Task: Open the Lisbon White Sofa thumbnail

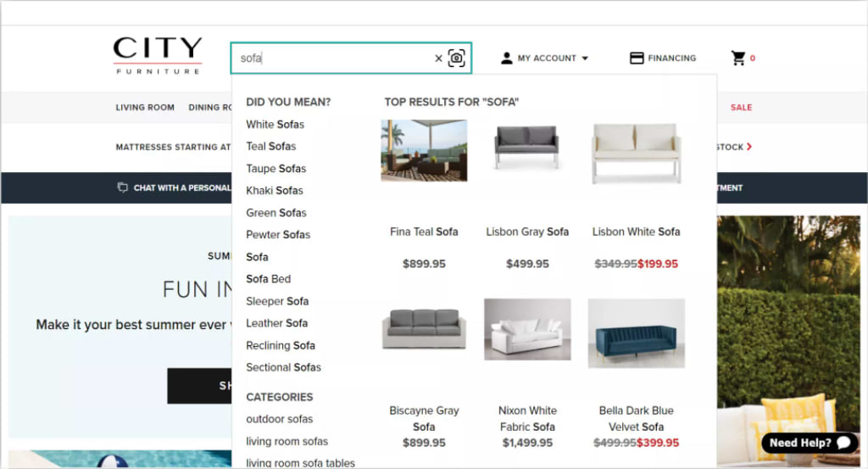Action: tap(636, 154)
